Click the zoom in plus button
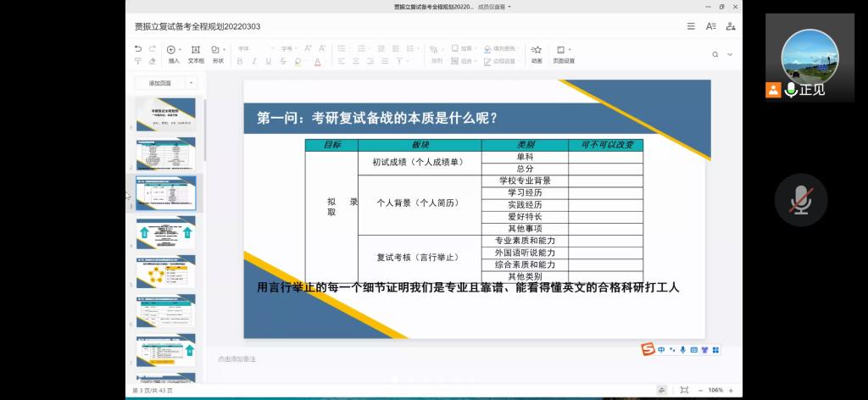Viewport: 868px width, 400px height. pos(732,390)
